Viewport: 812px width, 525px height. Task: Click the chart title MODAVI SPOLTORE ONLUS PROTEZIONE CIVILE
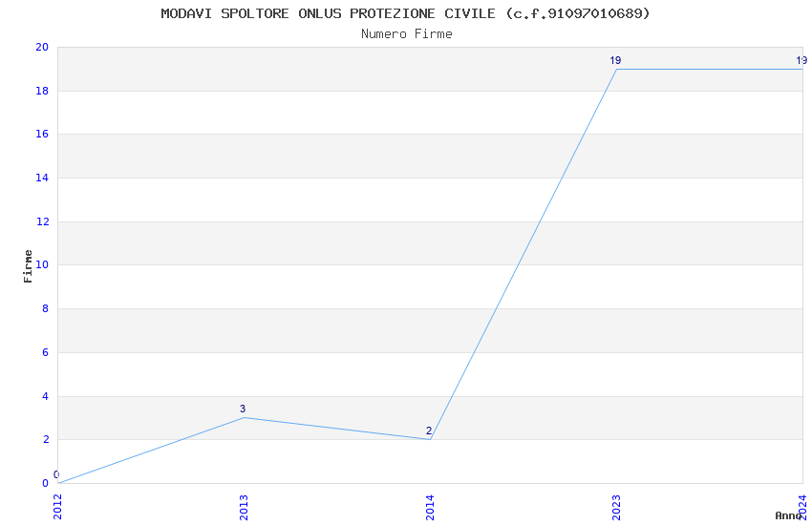(x=405, y=13)
